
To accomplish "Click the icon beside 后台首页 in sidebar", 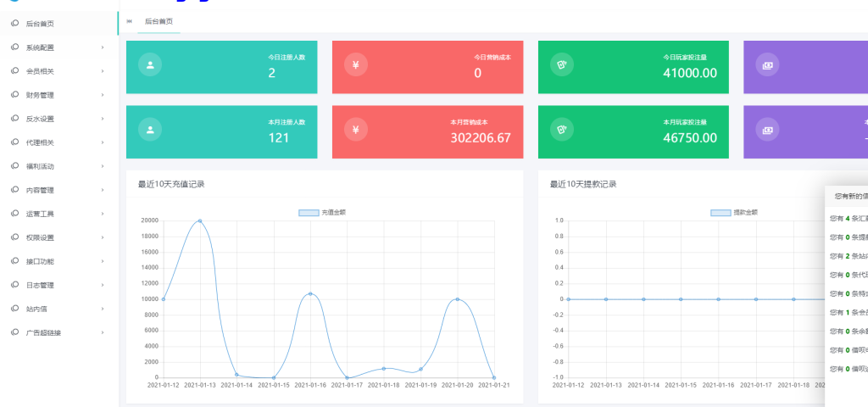I will pyautogui.click(x=14, y=24).
